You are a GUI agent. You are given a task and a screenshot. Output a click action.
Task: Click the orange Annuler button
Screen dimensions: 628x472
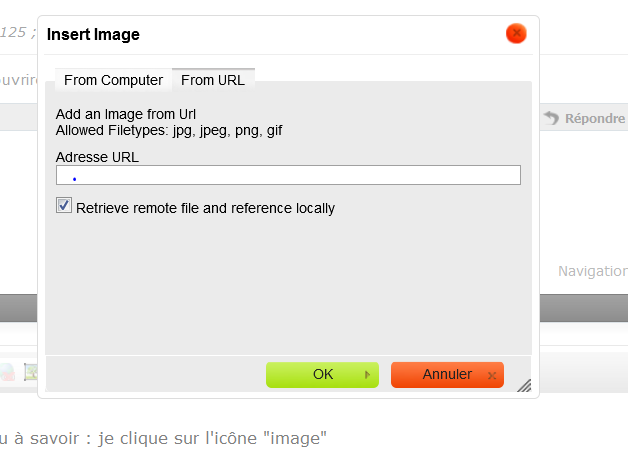[x=447, y=374]
